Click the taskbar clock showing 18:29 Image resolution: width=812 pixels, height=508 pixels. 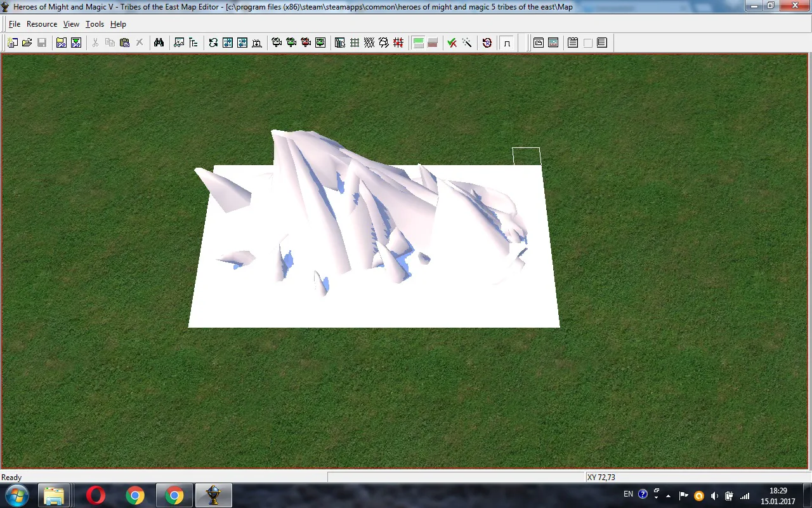[x=778, y=496]
